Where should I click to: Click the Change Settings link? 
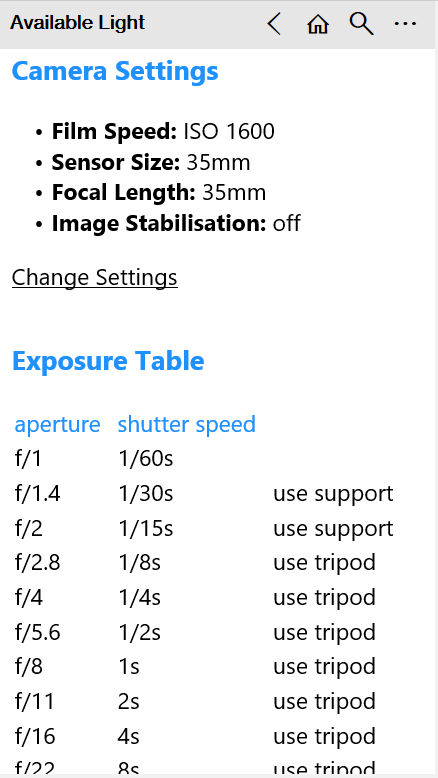click(x=95, y=277)
